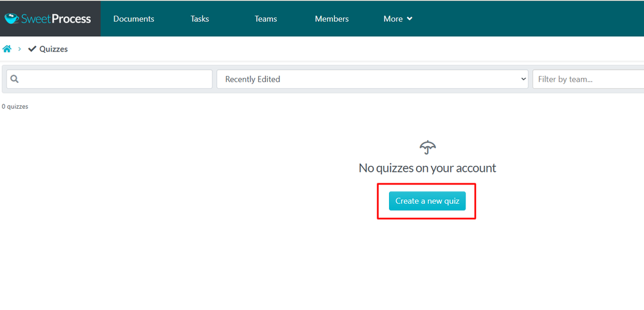This screenshot has width=644, height=310.
Task: Open the Documents menu item
Action: coord(133,19)
